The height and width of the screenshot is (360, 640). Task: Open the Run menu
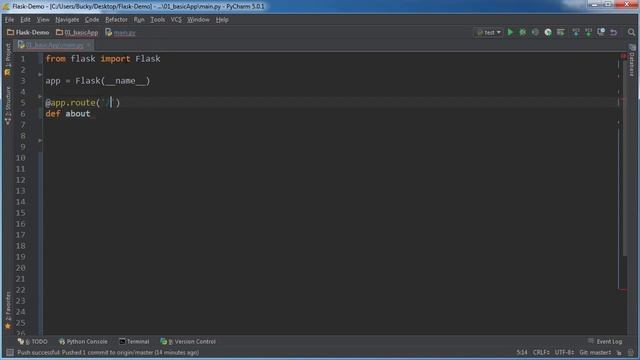click(x=139, y=20)
